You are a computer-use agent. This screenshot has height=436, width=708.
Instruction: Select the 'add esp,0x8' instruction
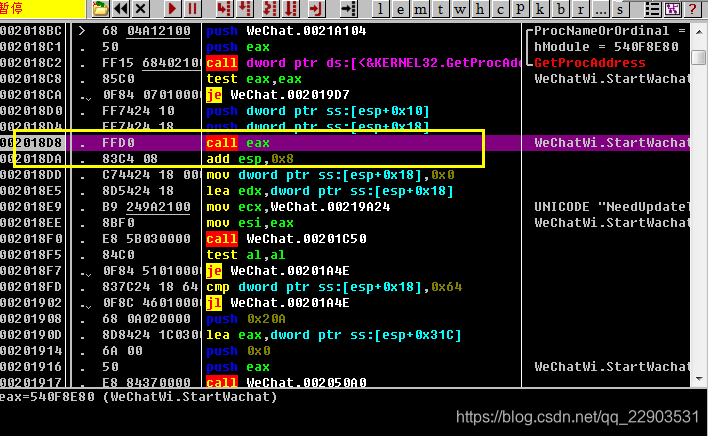(250, 159)
